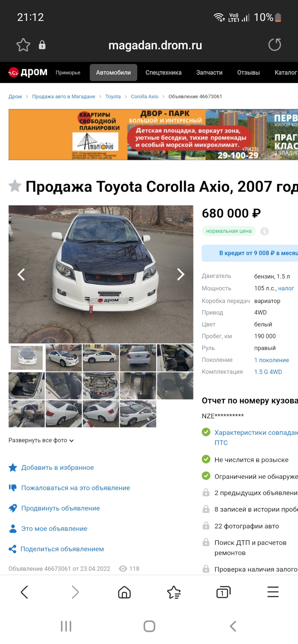Open the Автомобили tab
The width and height of the screenshot is (298, 644).
(114, 72)
